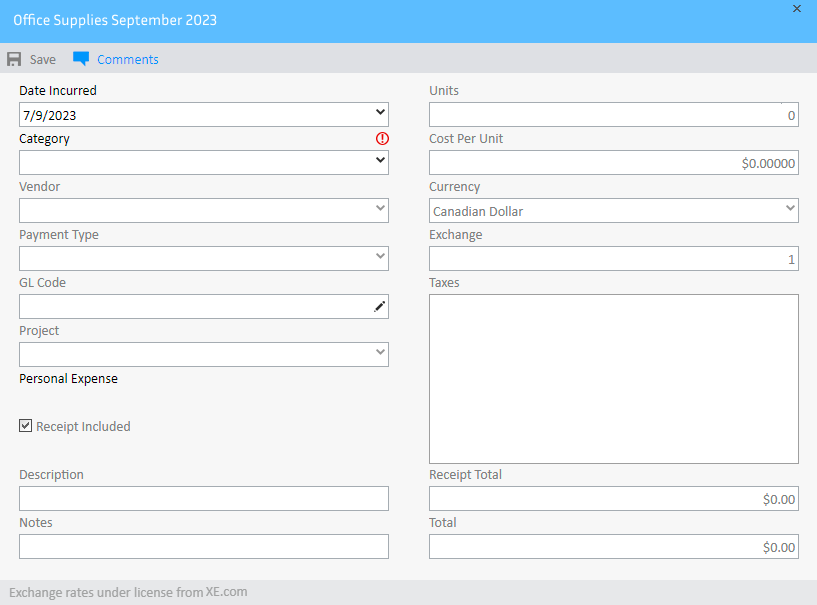Open the Vendor dropdown

[x=380, y=210]
